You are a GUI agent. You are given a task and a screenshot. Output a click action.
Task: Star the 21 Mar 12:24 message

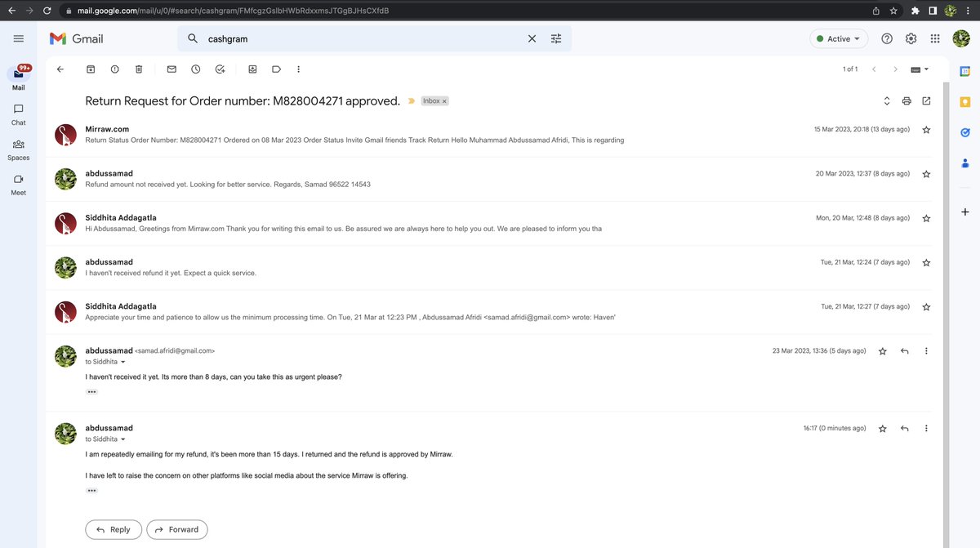(x=926, y=262)
